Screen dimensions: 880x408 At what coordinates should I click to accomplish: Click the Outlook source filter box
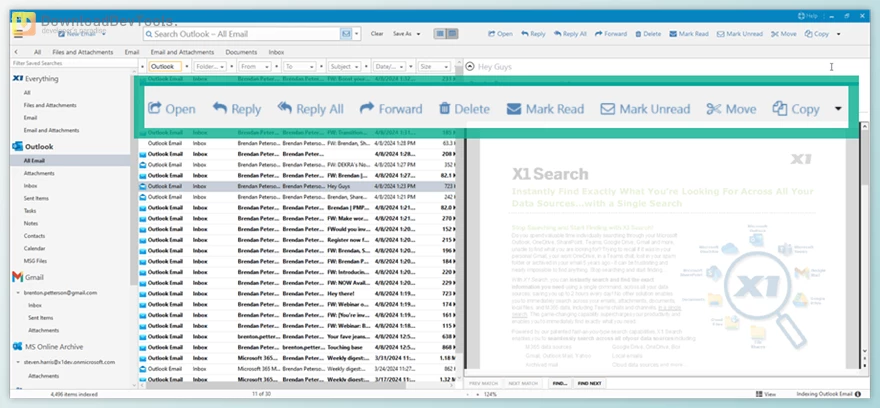click(x=165, y=66)
